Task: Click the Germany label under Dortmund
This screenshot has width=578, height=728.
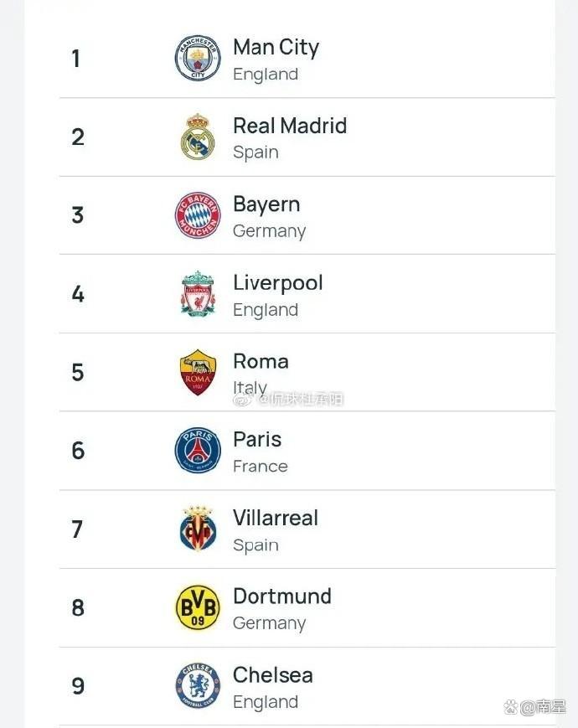Action: (x=269, y=623)
